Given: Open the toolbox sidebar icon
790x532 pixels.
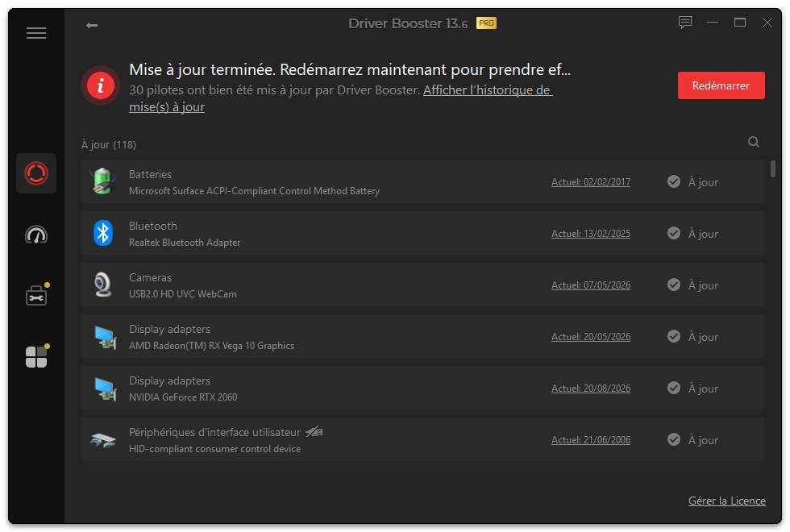Looking at the screenshot, I should [36, 295].
